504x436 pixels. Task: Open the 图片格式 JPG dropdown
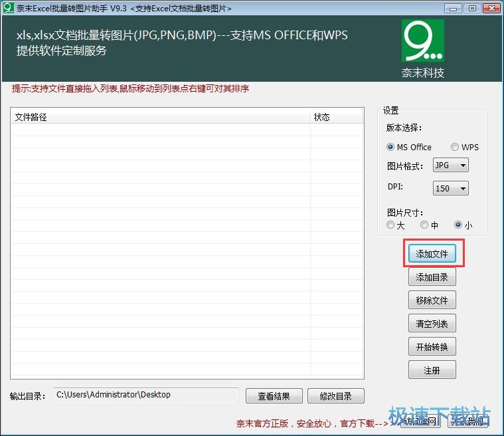451,165
